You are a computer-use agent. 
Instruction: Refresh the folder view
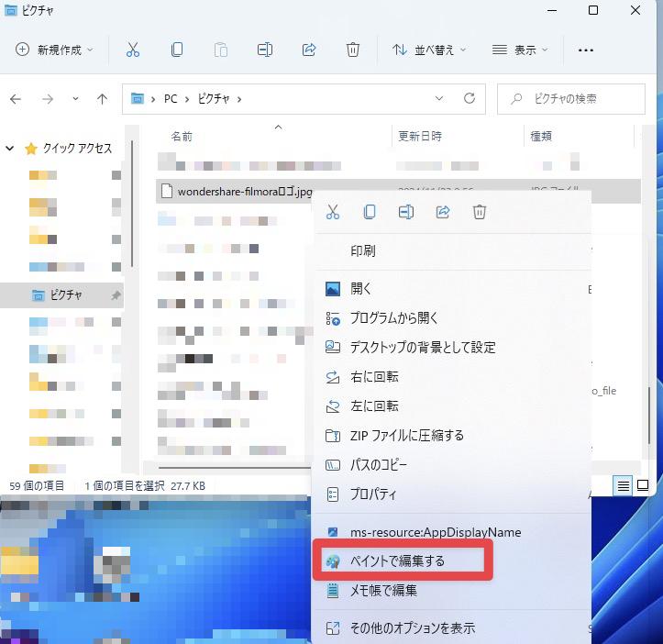click(470, 98)
